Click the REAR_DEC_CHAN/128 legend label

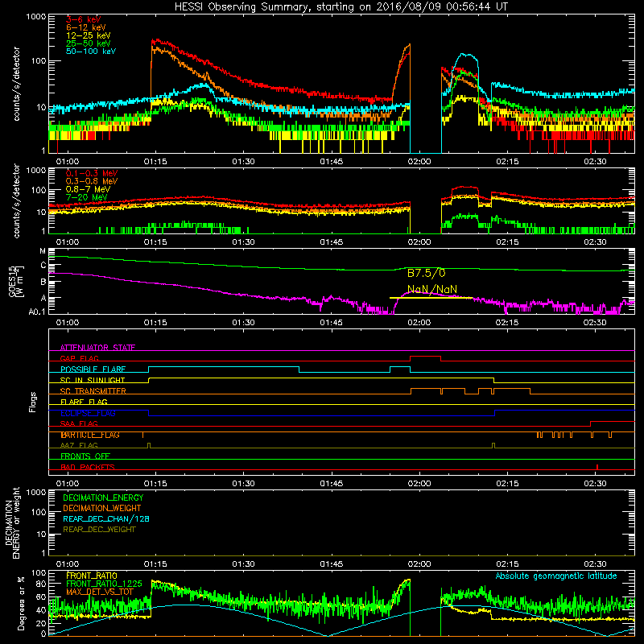[106, 518]
